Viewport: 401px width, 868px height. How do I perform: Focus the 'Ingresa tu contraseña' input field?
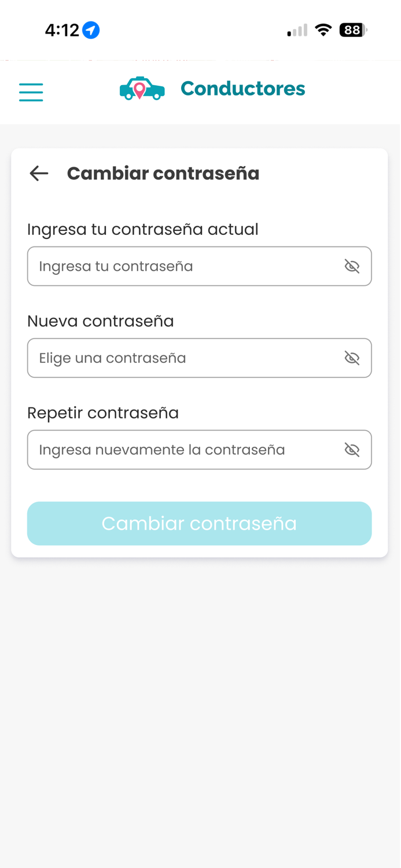tap(174, 266)
